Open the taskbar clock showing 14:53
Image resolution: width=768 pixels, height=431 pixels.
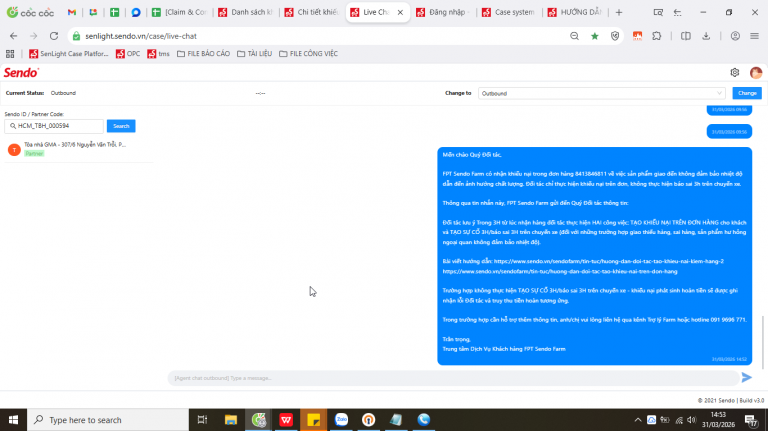[720, 420]
